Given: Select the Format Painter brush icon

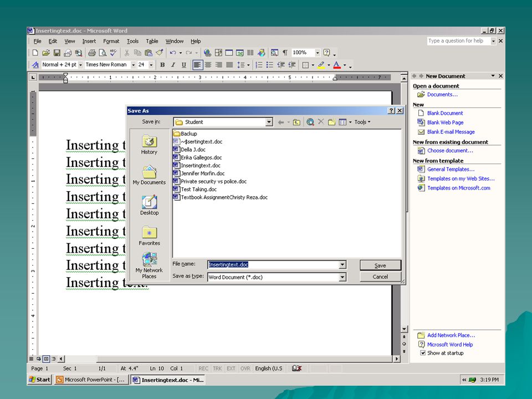Looking at the screenshot, I should [160, 53].
